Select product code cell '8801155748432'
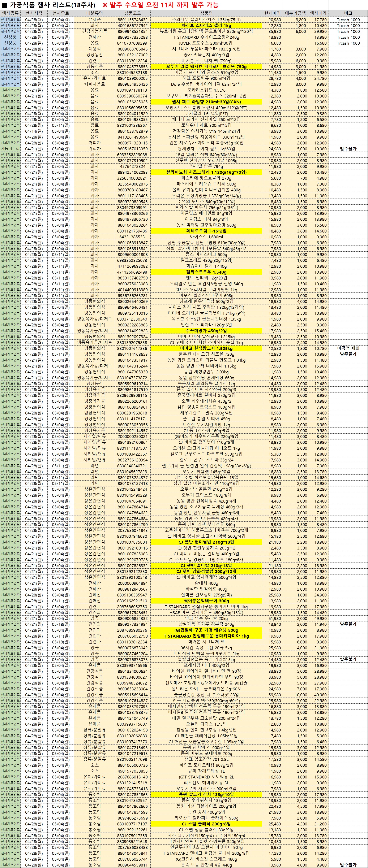 point(133,19)
